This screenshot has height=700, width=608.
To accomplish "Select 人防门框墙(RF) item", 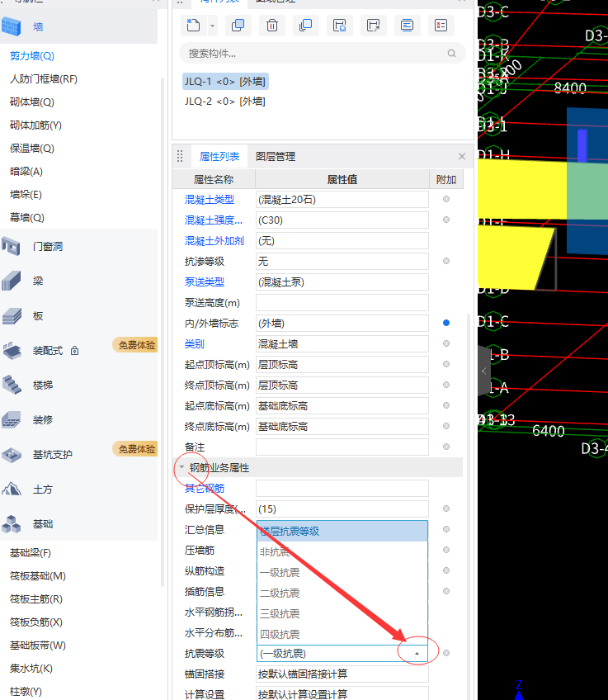I will (44, 79).
